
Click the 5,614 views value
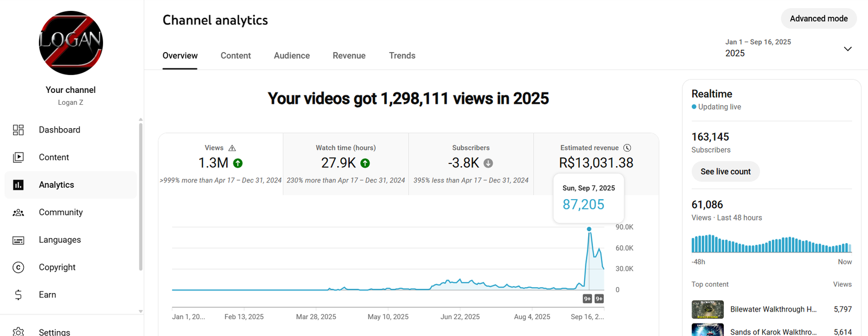(843, 332)
